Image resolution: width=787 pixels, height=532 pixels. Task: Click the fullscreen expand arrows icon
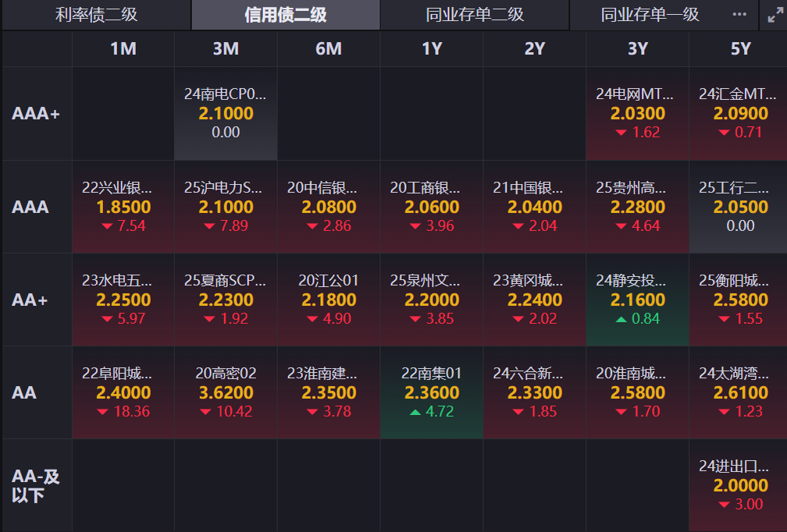point(772,13)
